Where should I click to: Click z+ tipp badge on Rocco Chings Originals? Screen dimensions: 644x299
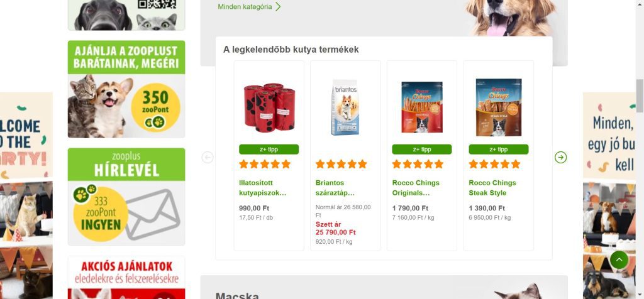pos(422,149)
